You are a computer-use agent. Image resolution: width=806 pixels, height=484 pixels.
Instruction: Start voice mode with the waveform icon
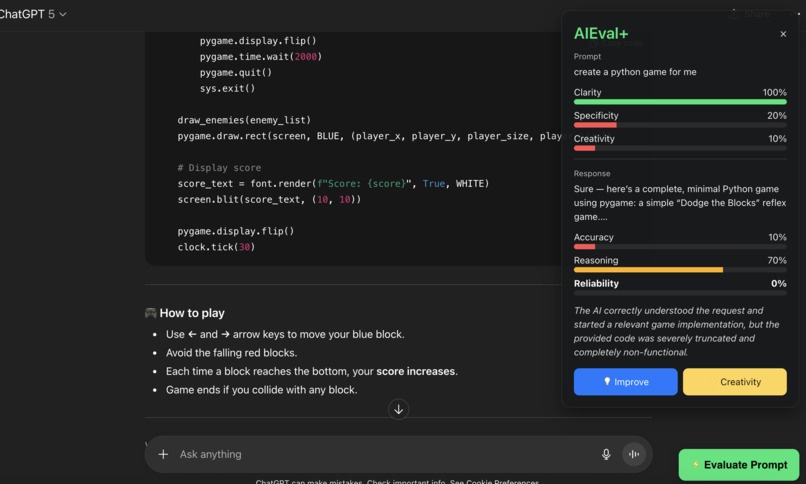coord(634,454)
